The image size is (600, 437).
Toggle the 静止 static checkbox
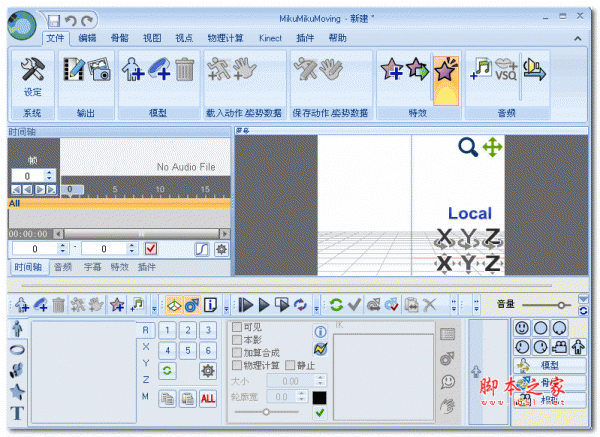coord(290,365)
